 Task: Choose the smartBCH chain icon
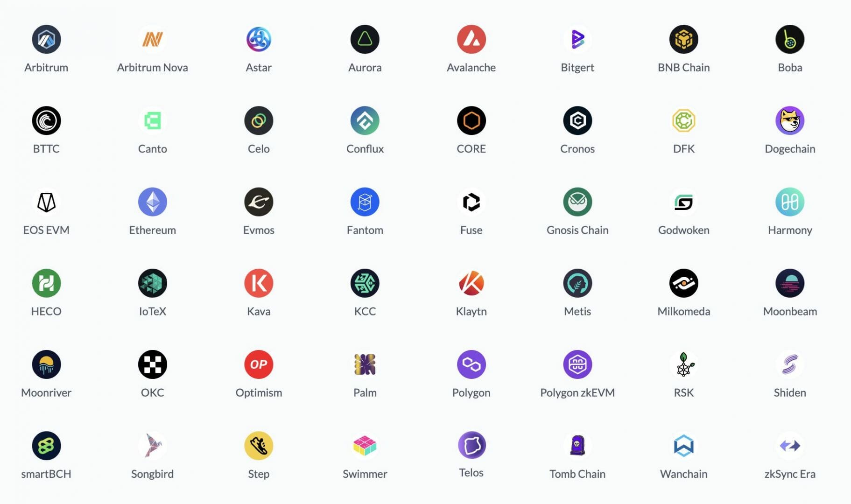click(x=46, y=445)
